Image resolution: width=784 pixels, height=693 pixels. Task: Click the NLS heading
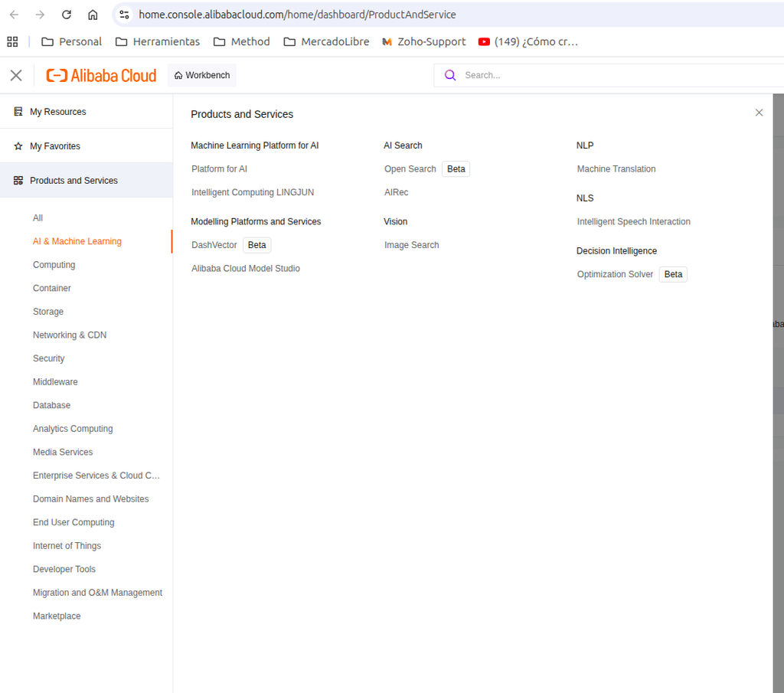click(x=584, y=198)
